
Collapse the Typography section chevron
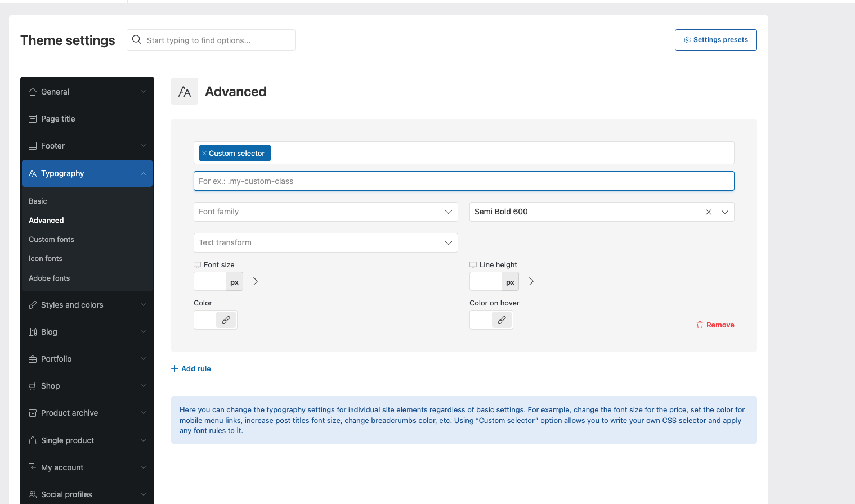pos(144,174)
